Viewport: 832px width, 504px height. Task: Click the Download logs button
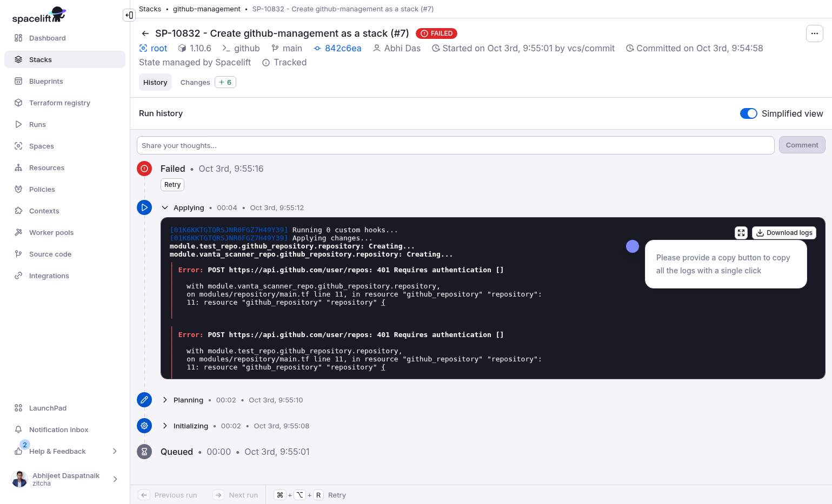(x=784, y=233)
